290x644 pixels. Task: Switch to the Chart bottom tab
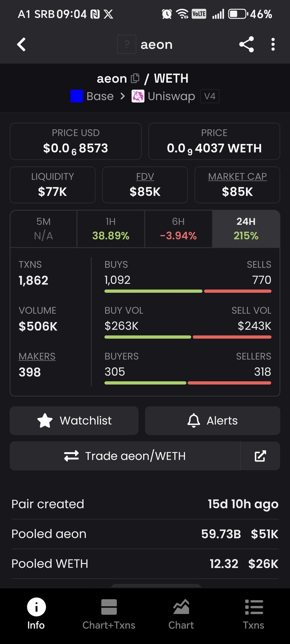(x=181, y=614)
